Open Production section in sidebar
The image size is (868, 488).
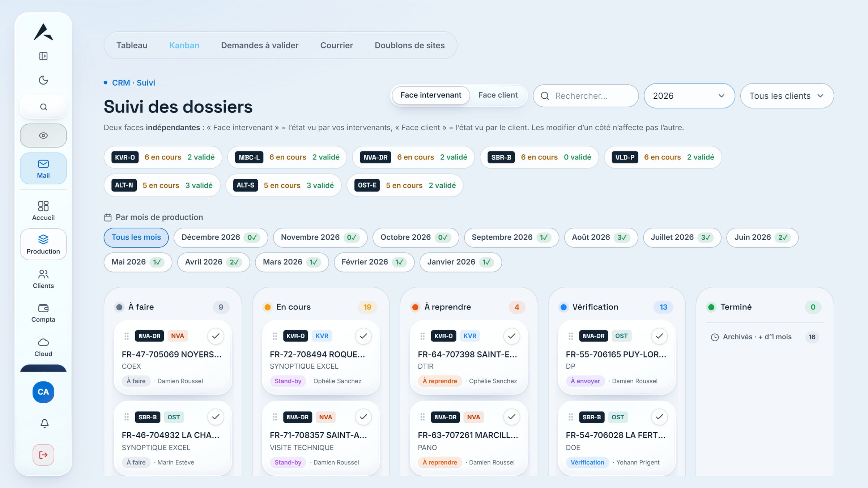[x=43, y=244]
